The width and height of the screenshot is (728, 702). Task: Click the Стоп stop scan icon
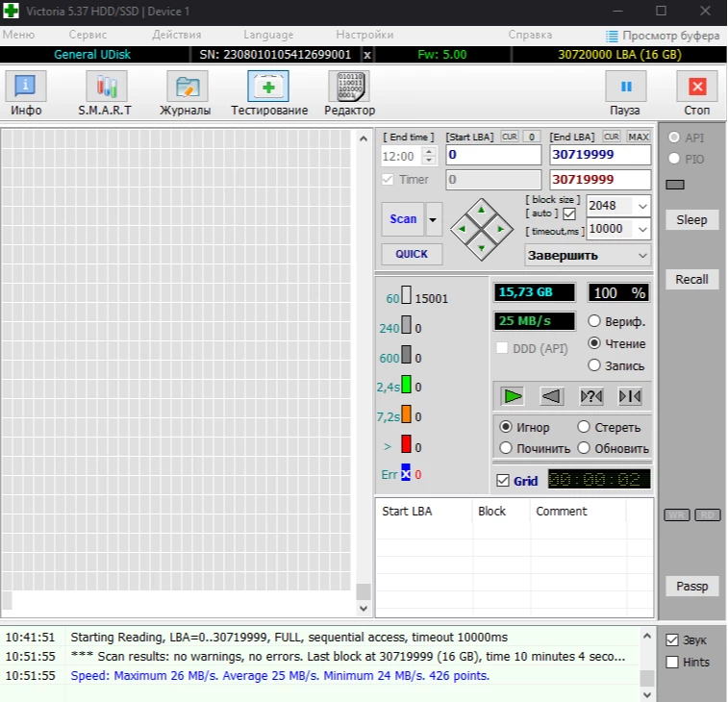697,88
